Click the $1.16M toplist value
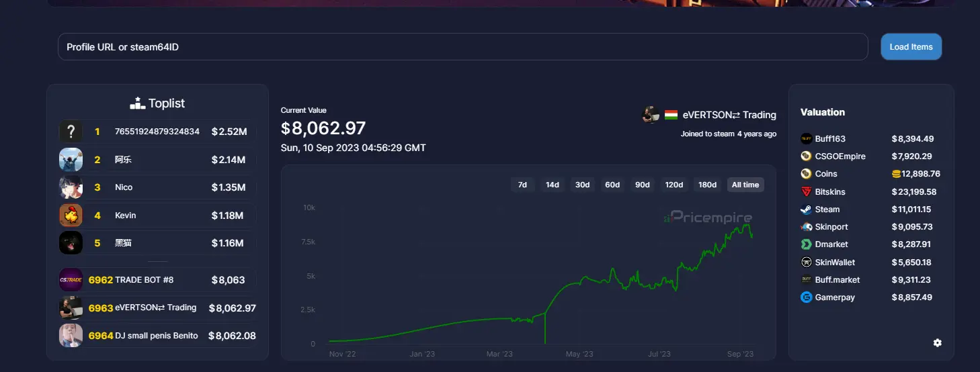 227,243
